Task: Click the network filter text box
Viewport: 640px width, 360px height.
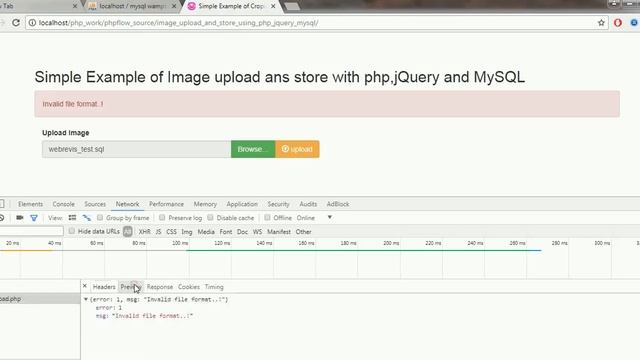Action: coord(31,231)
